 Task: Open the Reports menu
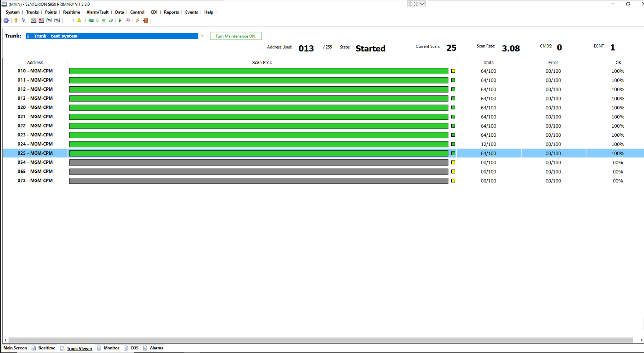click(x=171, y=12)
